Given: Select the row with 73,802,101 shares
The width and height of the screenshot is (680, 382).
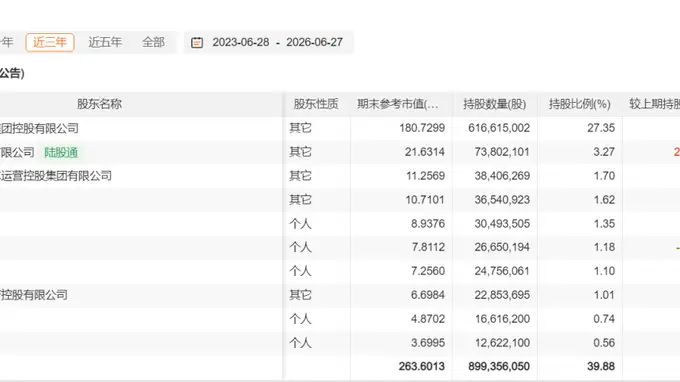Looking at the screenshot, I should pos(340,152).
